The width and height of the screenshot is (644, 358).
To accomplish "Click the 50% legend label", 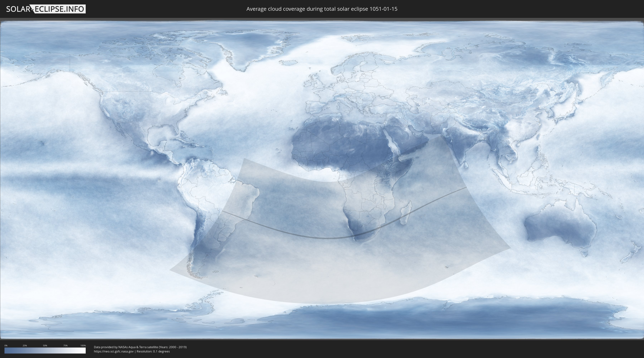I will (x=45, y=345).
